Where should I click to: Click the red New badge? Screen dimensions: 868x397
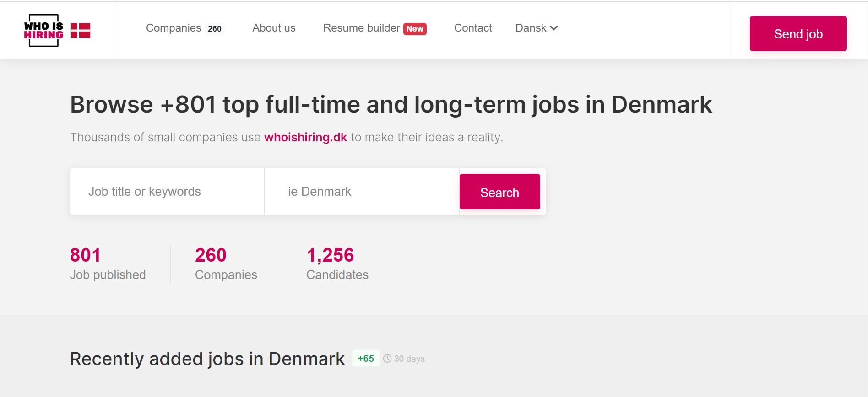pos(415,29)
